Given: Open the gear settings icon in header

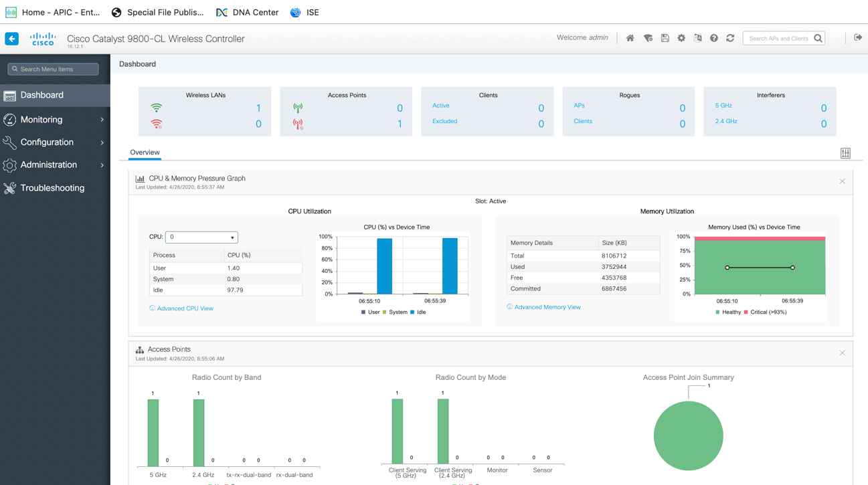Looking at the screenshot, I should (x=681, y=38).
